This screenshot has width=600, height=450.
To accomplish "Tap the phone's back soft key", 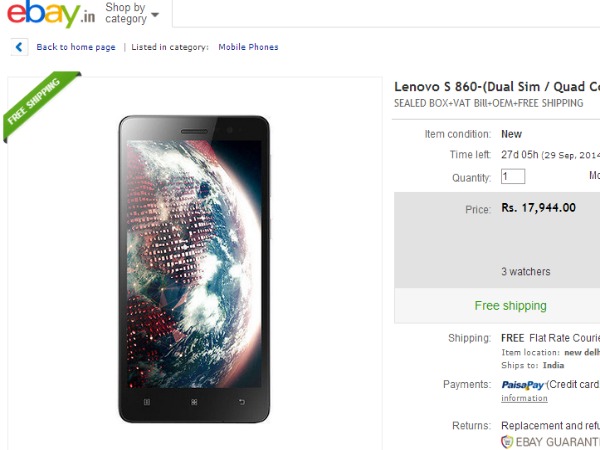I will pos(241,403).
